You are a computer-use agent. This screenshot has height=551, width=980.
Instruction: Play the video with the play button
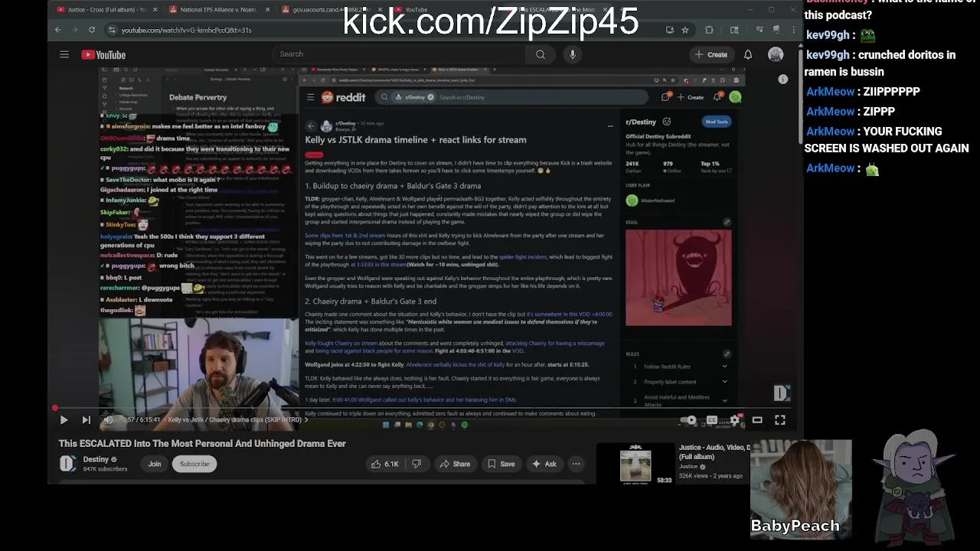[64, 419]
